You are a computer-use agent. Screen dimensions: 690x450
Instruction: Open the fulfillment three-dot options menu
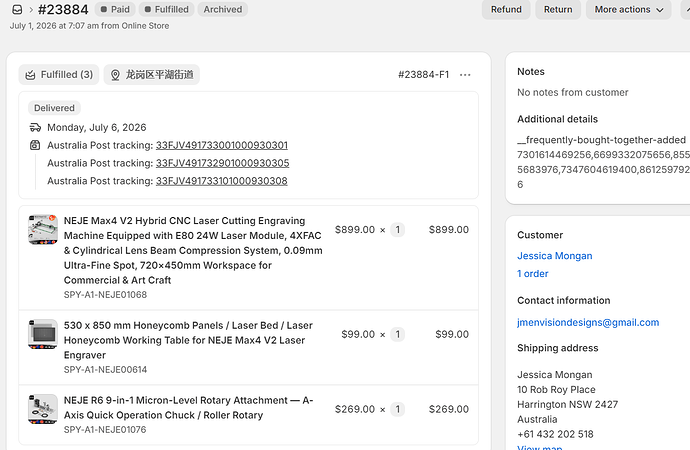465,75
